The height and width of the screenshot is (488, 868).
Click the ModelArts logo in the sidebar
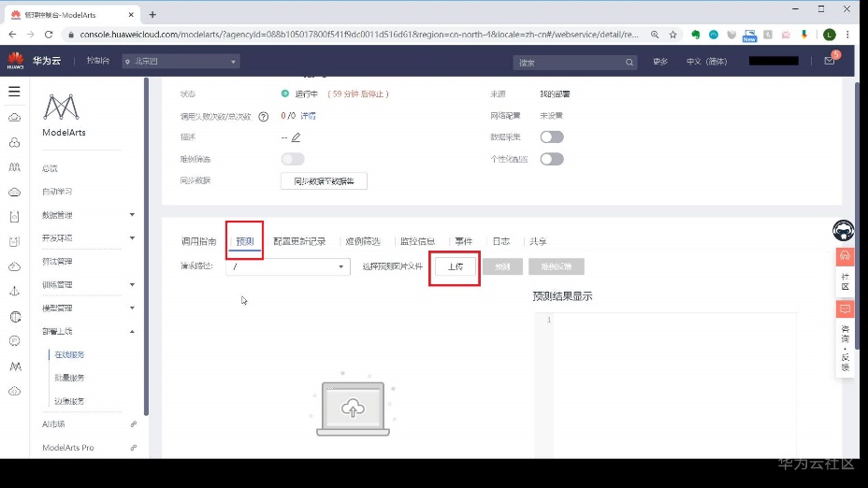tap(62, 108)
